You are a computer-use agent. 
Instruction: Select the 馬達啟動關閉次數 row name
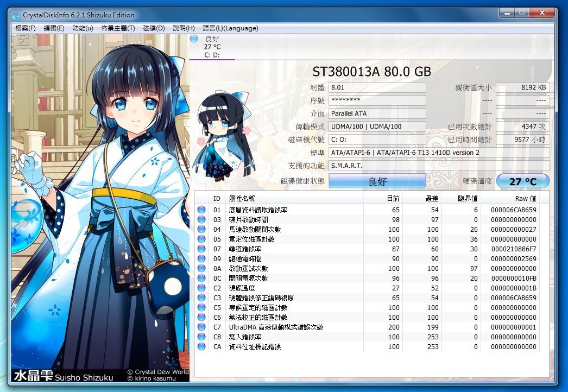pos(255,229)
